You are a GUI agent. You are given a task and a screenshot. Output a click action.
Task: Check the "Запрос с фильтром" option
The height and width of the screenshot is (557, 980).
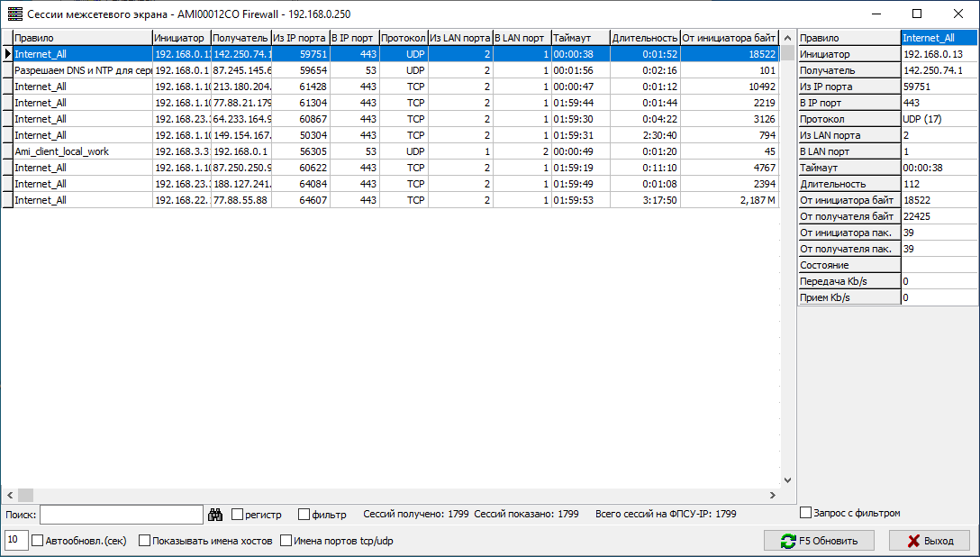[806, 513]
